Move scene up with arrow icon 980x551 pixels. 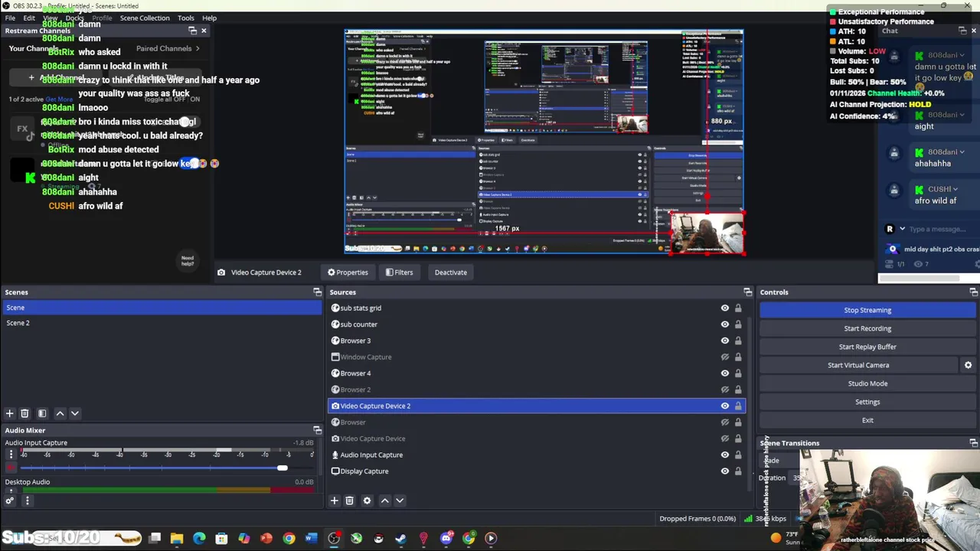pyautogui.click(x=60, y=413)
